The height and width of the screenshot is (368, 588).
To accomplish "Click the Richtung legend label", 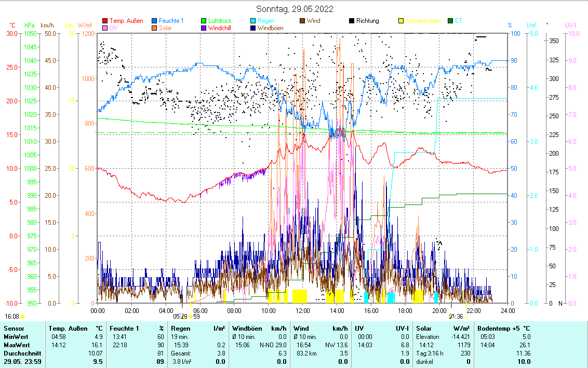I will click(x=368, y=21).
